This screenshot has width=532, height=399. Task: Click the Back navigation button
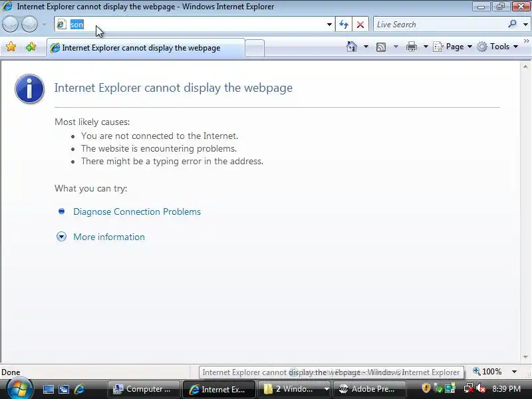(10, 25)
